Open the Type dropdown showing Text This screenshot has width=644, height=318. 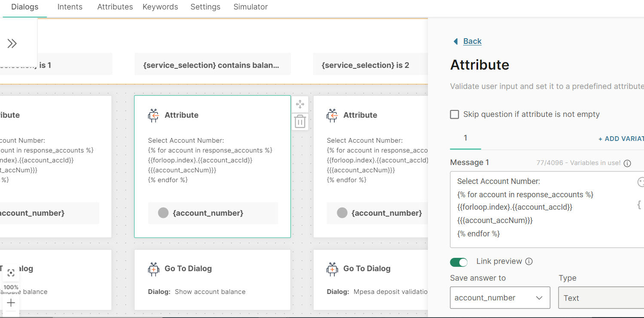[x=601, y=298]
